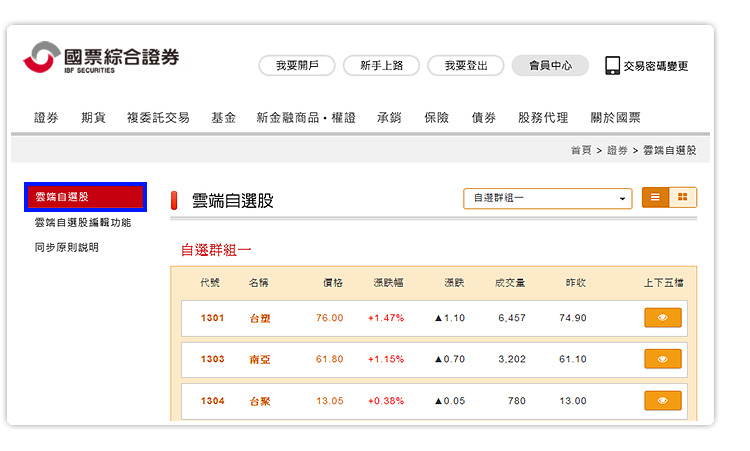The image size is (750, 451).
Task: Click stock code 1303
Action: (x=212, y=359)
